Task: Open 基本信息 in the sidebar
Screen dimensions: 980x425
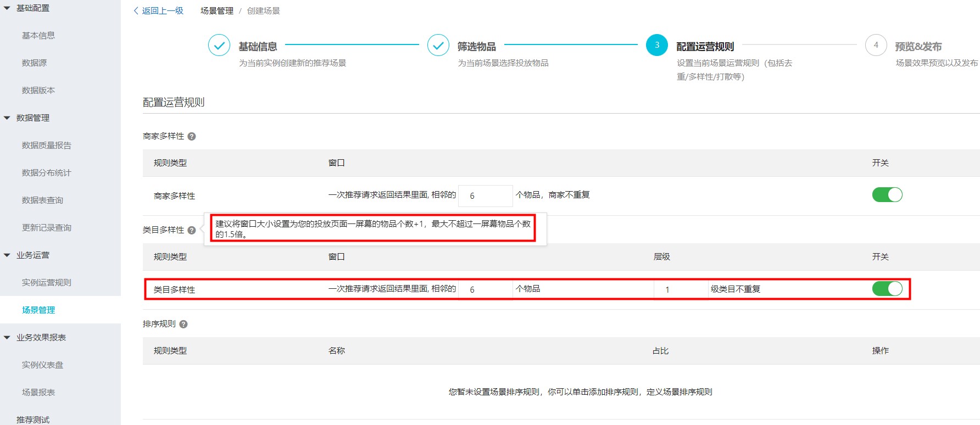Action: point(38,36)
